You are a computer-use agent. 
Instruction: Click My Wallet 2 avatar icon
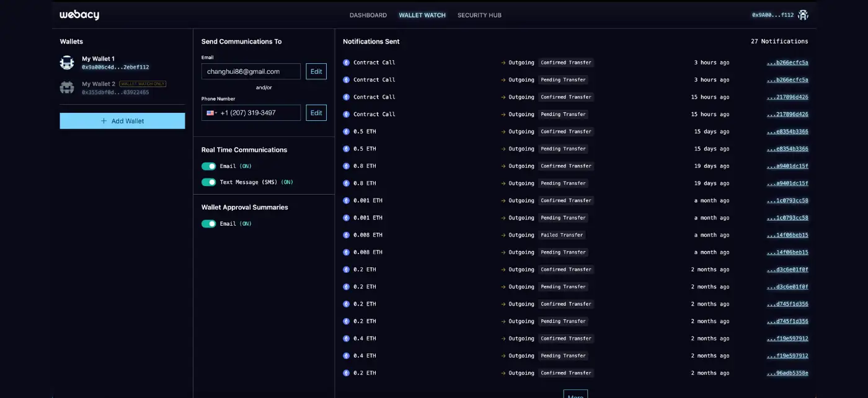(x=67, y=87)
